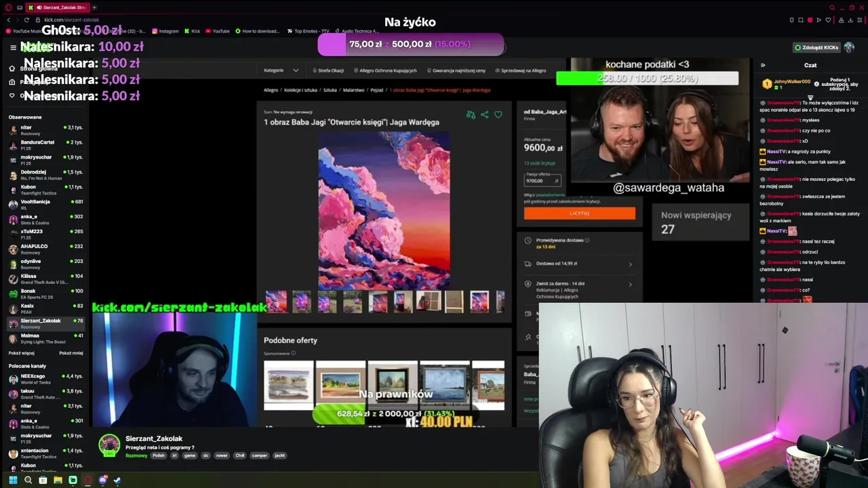
Task: Open the 13 osób licytuje link
Action: [540, 163]
